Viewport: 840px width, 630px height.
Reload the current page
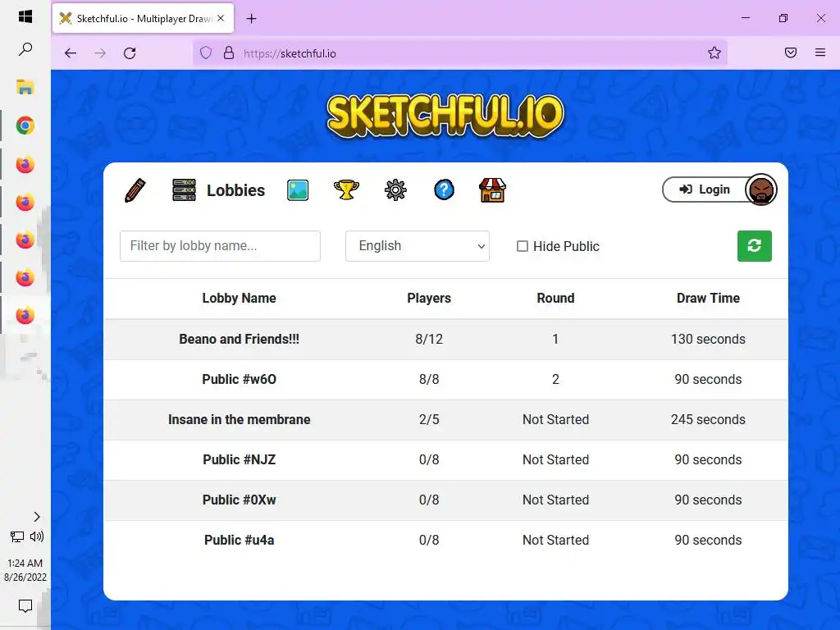tap(130, 53)
